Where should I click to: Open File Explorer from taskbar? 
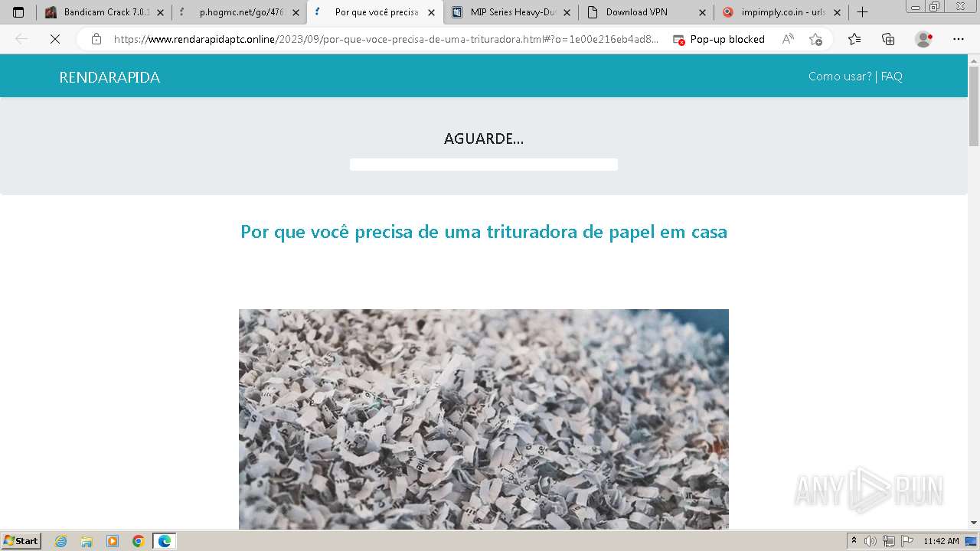[87, 541]
